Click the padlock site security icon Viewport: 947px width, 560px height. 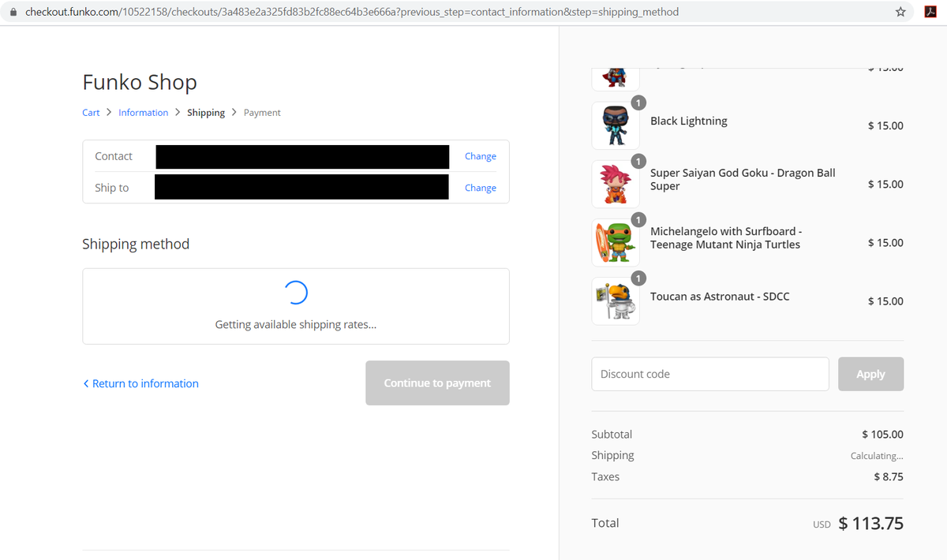click(x=13, y=12)
